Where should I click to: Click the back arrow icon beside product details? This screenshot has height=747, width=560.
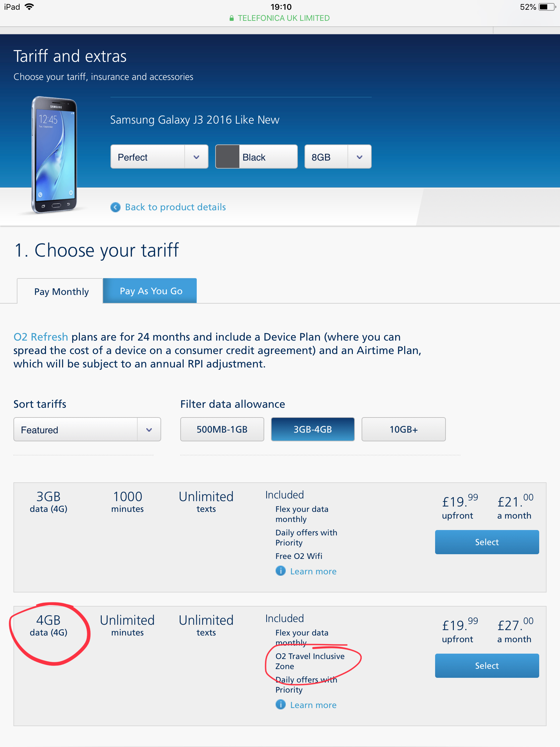click(x=115, y=207)
